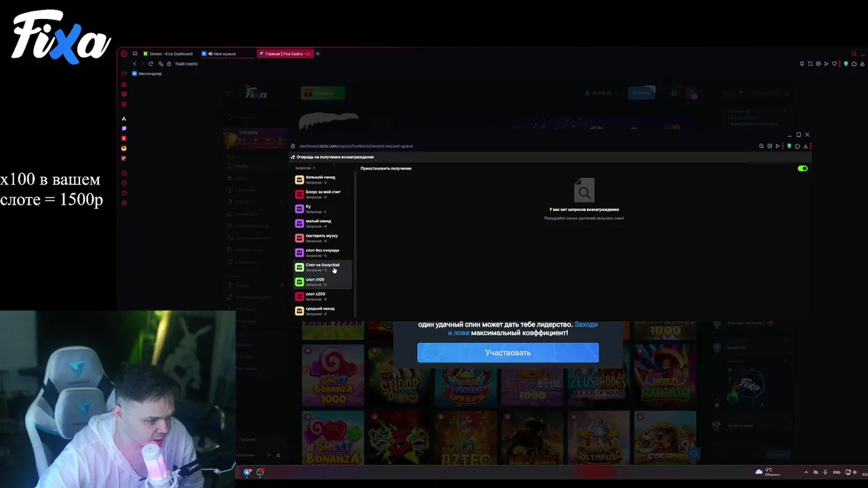Click the ENG language indicator in taskbar
868x488 pixels.
click(836, 472)
